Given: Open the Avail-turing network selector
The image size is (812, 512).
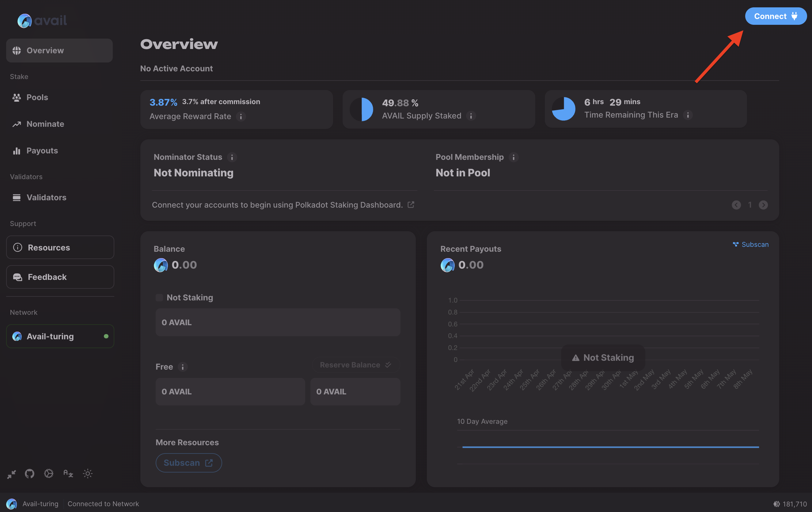Looking at the screenshot, I should [60, 337].
